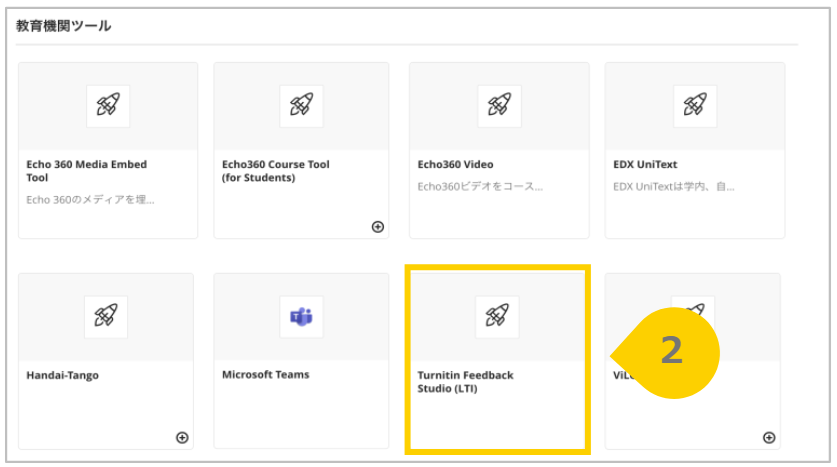Click the rocket icon on Echo 360 Media Embed Tool
Image resolution: width=837 pixels, height=467 pixels.
108,106
